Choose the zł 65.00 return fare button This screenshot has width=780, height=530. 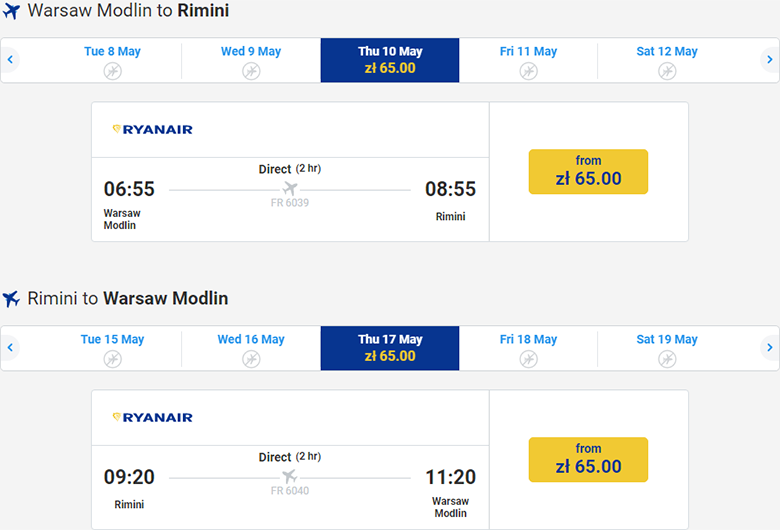(588, 459)
